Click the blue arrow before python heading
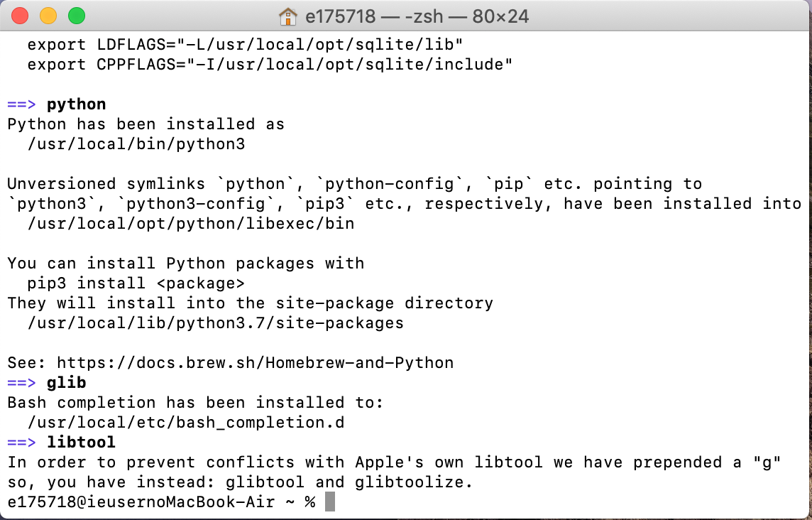The width and height of the screenshot is (812, 520). [x=22, y=104]
